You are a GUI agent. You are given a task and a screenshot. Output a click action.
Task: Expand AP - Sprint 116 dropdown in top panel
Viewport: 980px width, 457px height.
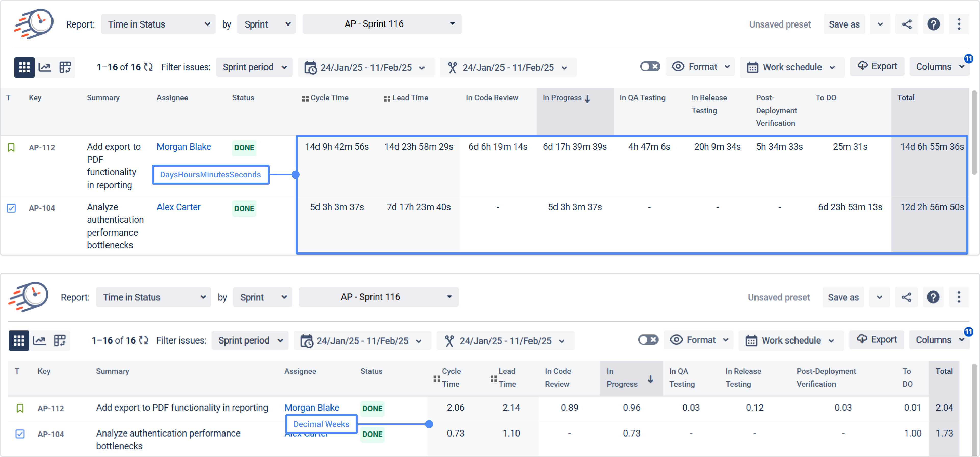[x=381, y=24]
